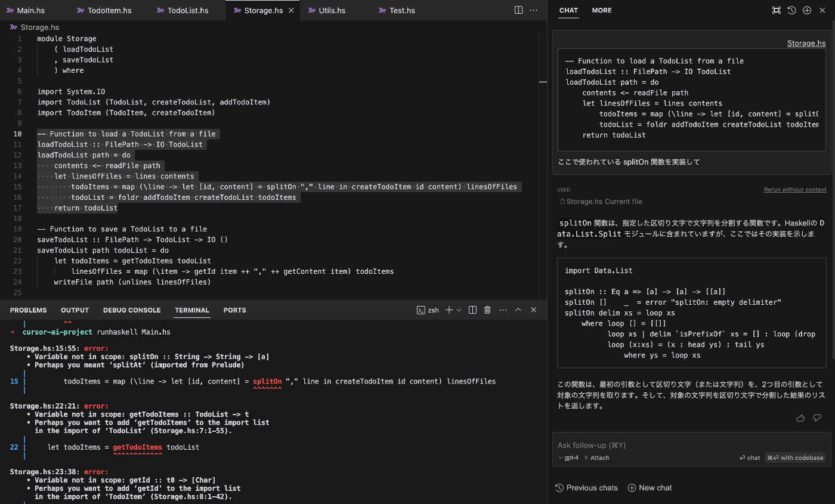This screenshot has height=504, width=835.
Task: Switch to the TodoList.hs tab
Action: (188, 11)
